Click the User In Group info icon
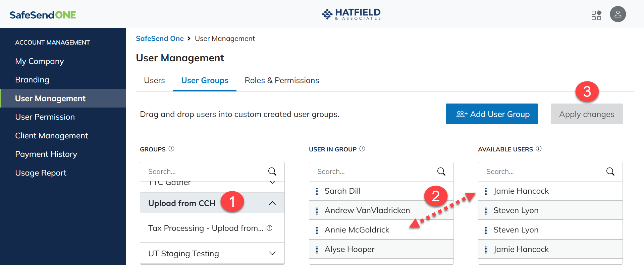 pos(362,149)
